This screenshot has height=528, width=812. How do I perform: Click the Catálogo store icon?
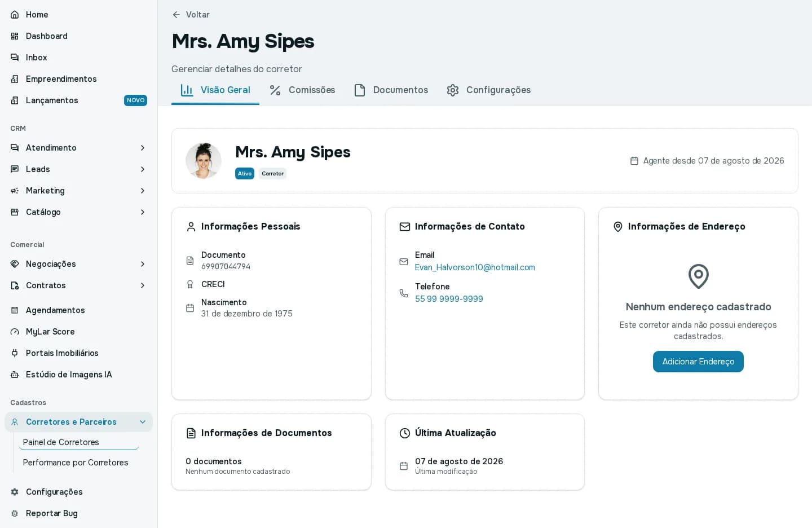point(15,212)
